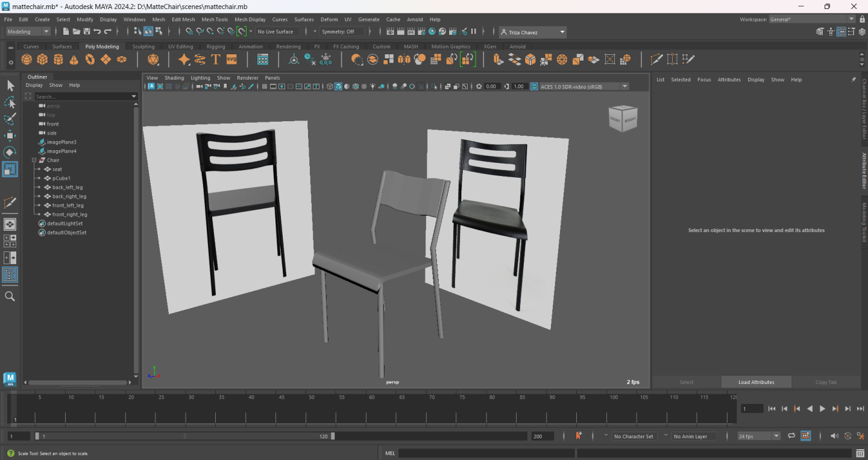Create a polygon cube from the shelf
Image resolution: width=868 pixels, height=460 pixels.
pyautogui.click(x=42, y=59)
